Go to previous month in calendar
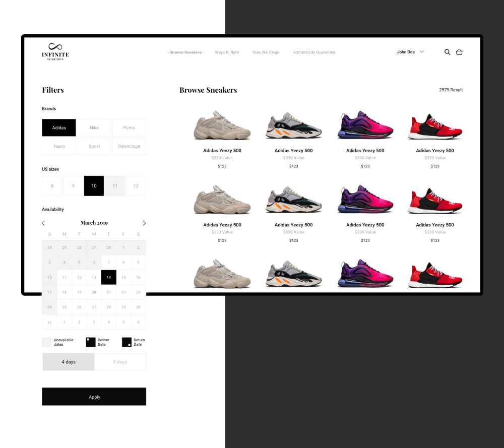504x448 pixels. click(43, 223)
